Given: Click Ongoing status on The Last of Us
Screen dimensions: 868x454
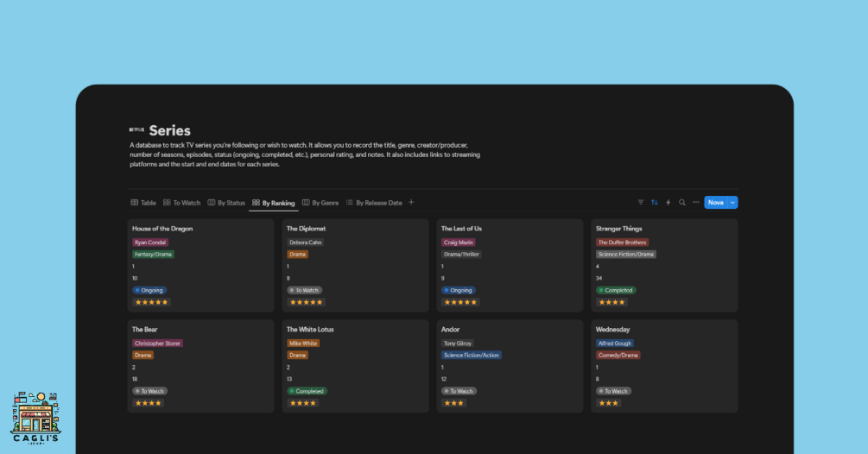Looking at the screenshot, I should click(x=459, y=290).
